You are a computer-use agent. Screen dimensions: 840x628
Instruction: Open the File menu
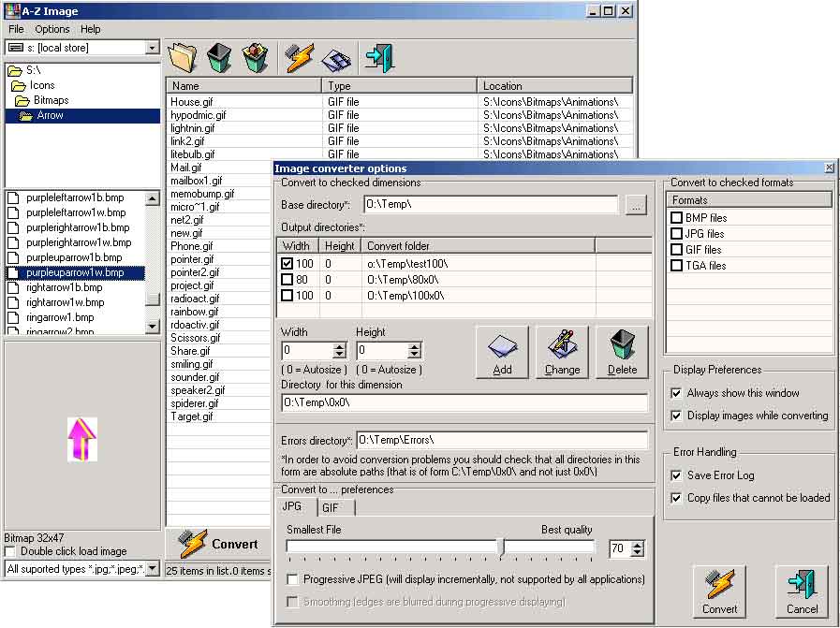[16, 29]
